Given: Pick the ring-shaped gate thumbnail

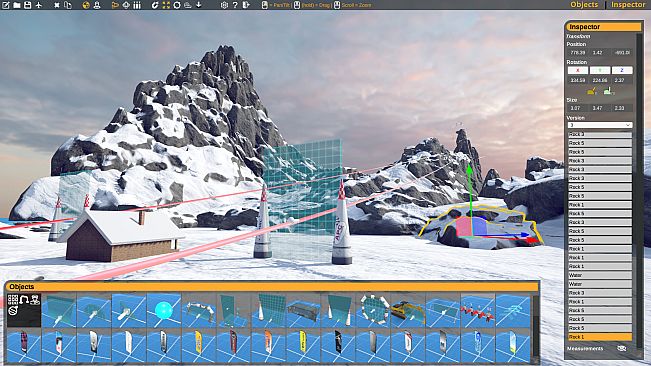Looking at the screenshot, I should (373, 310).
